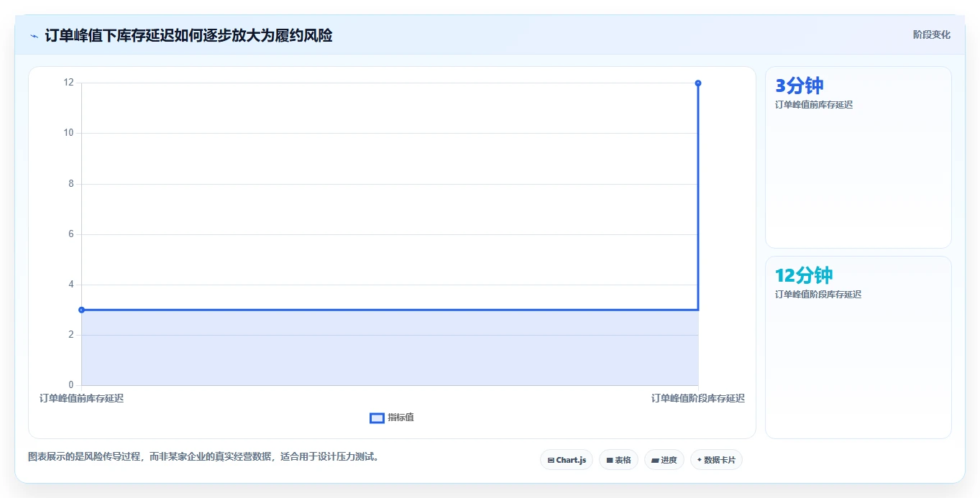Click the title 订单峰值下库存延迟如何逐步放大为履约风险
This screenshot has height=498, width=980.
pos(188,35)
